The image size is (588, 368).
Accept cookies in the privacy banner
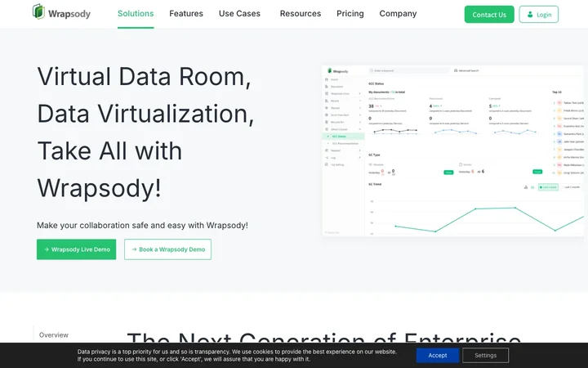coord(437,355)
